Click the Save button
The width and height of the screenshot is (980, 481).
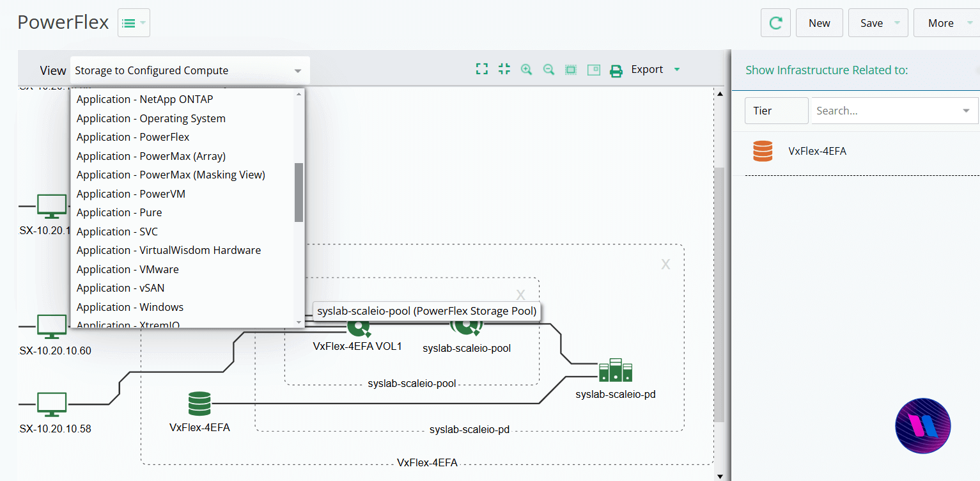point(871,23)
